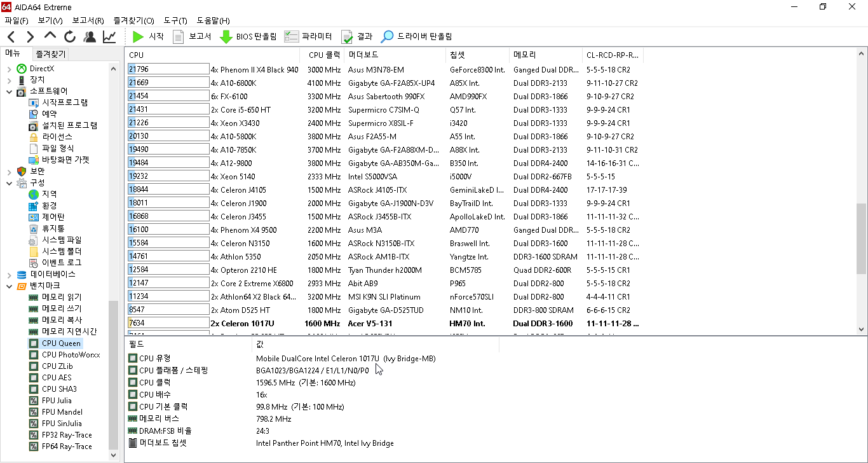Open the 보기(V) menu
Screen dimensions: 868x463
pyautogui.click(x=50, y=20)
